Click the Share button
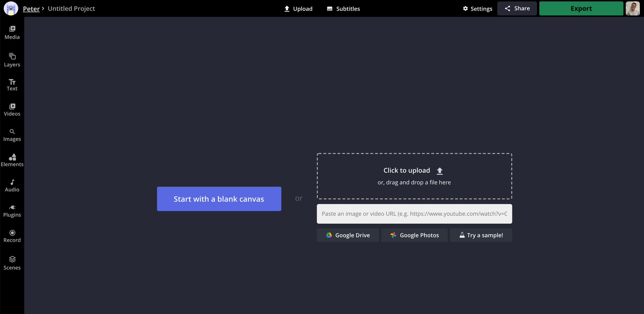 (x=517, y=8)
